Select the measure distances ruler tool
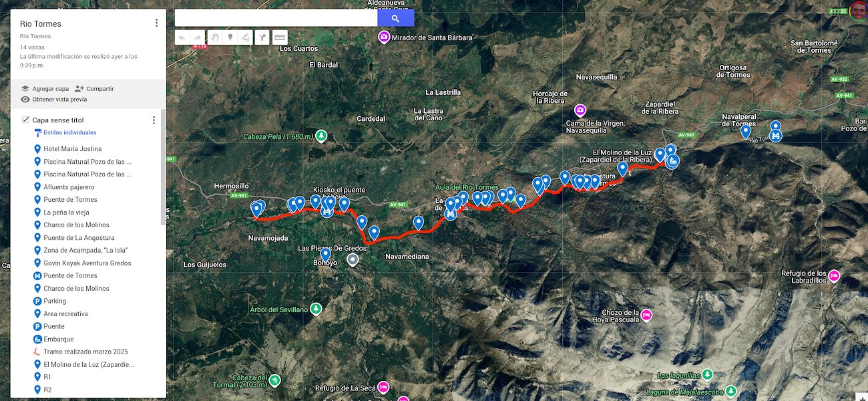 click(279, 37)
